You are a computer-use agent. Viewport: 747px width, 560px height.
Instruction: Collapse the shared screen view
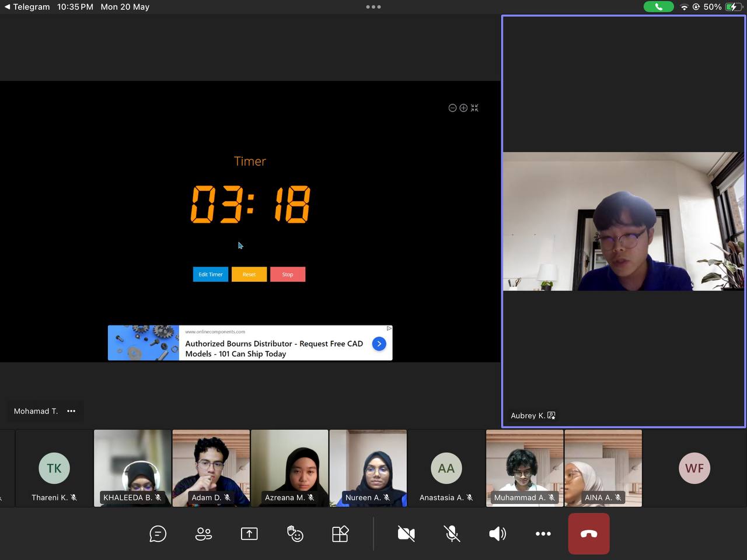474,108
